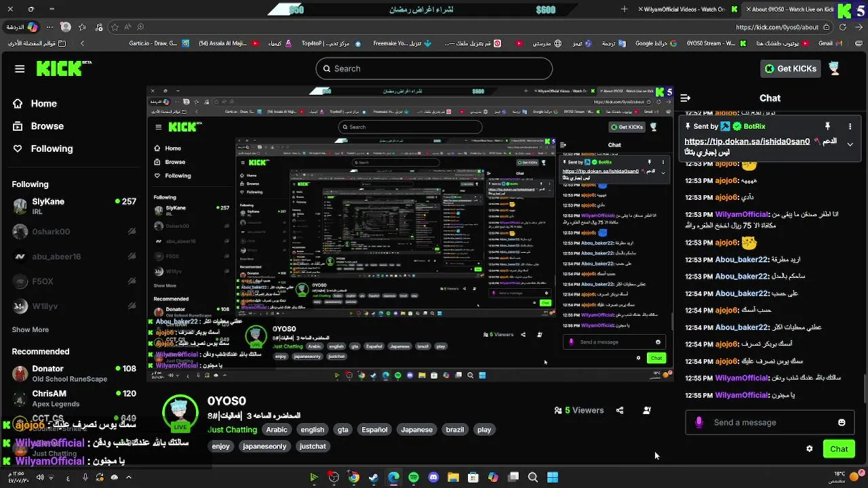Open the three-dot menu on the pinned message
This screenshot has width=868, height=488.
click(850, 127)
